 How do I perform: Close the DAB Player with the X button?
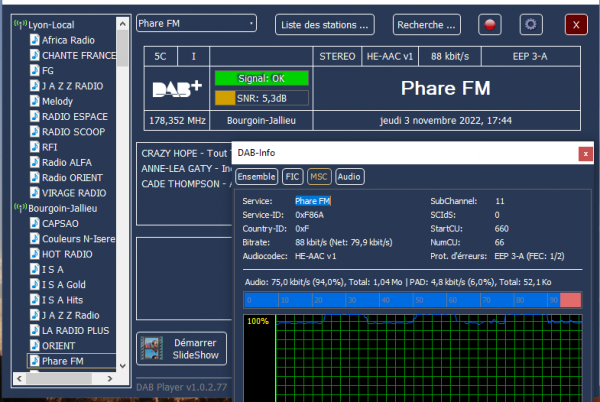(x=576, y=25)
